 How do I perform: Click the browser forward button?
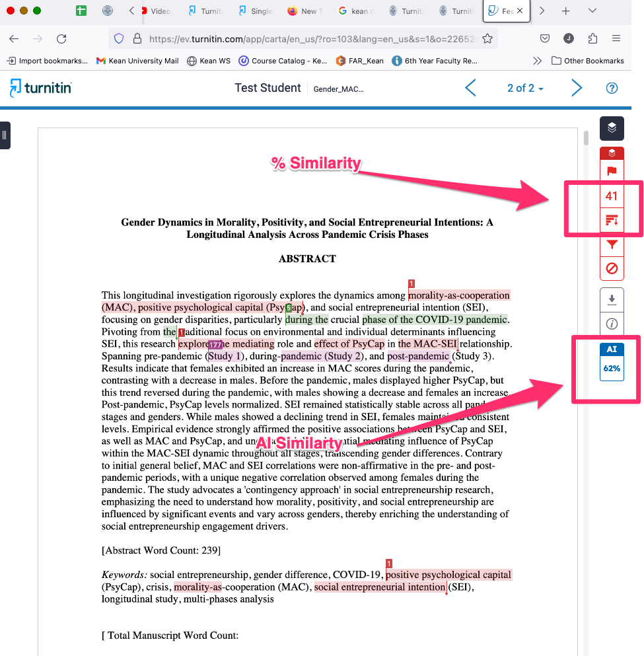38,39
